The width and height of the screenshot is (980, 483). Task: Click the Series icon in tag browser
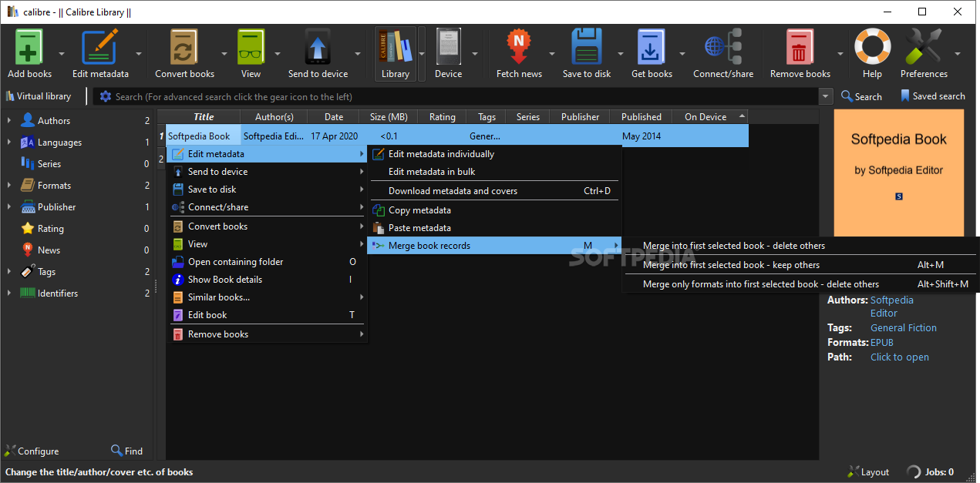(x=27, y=163)
